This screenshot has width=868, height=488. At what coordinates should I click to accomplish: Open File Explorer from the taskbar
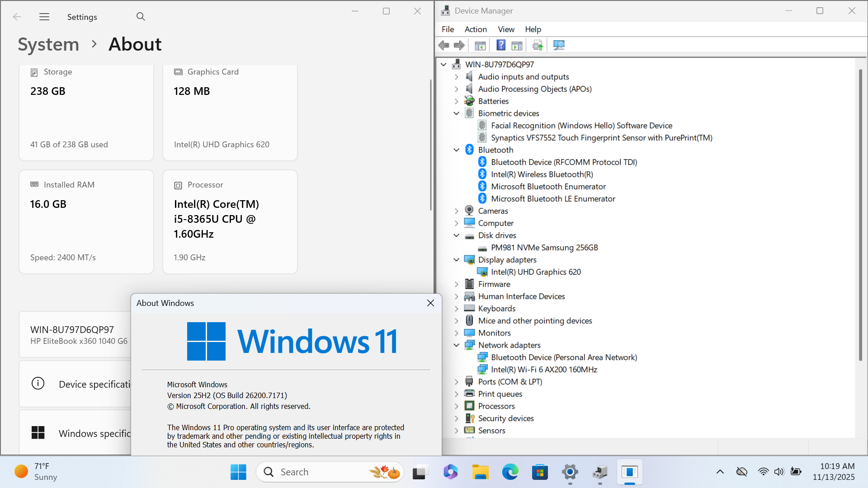[480, 472]
